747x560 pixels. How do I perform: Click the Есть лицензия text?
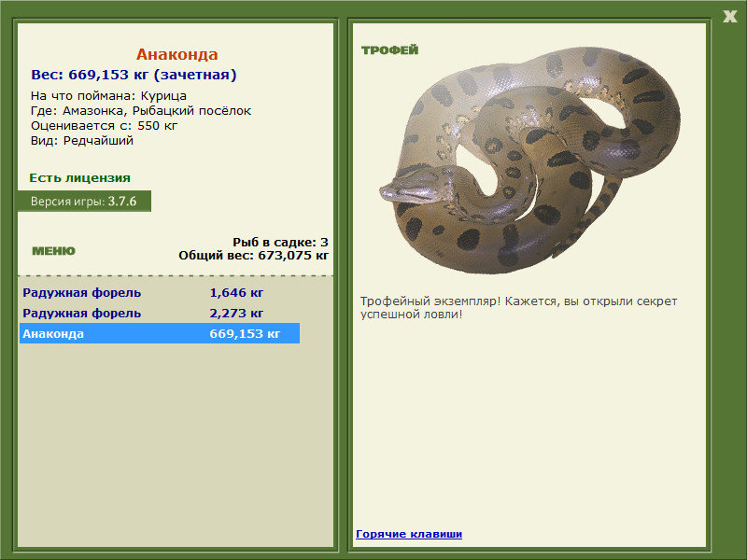click(79, 177)
